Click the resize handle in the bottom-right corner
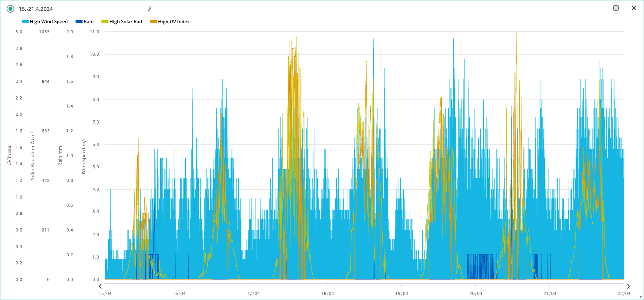The height and width of the screenshot is (300, 644). [x=641, y=297]
